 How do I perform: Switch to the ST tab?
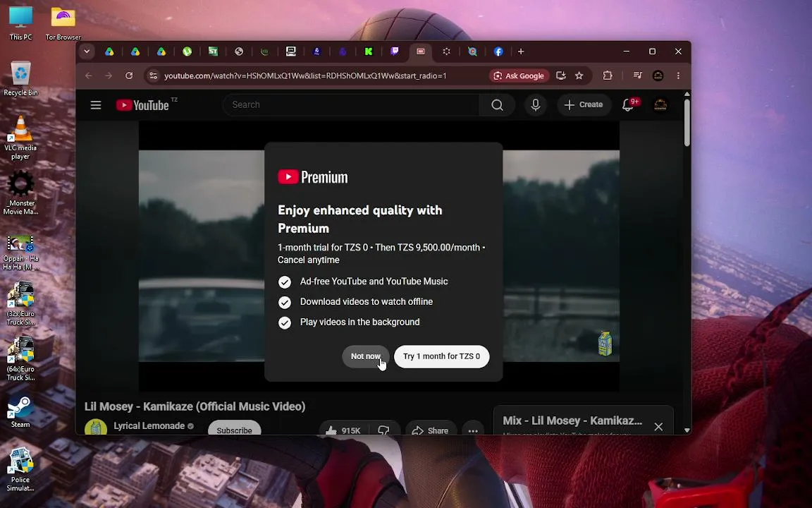tap(213, 52)
